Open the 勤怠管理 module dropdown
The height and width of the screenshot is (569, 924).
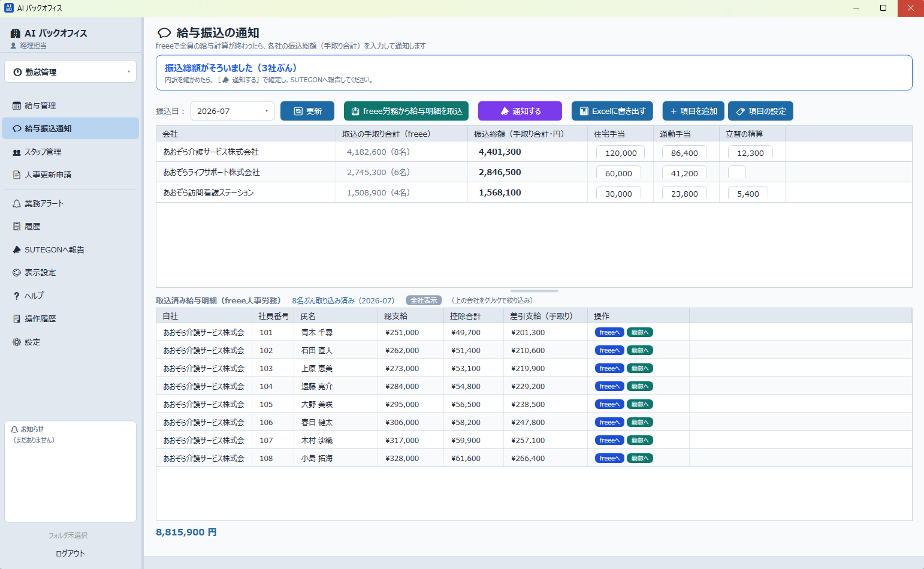tap(71, 72)
